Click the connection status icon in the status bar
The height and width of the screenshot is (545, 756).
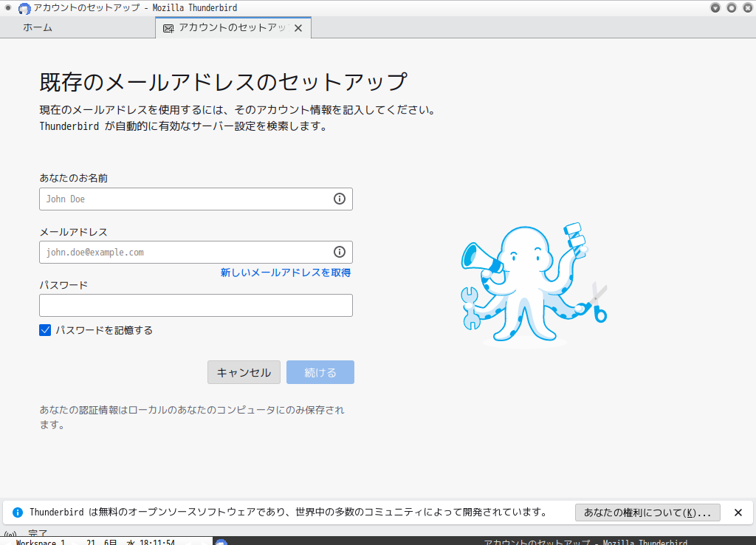pos(10,535)
